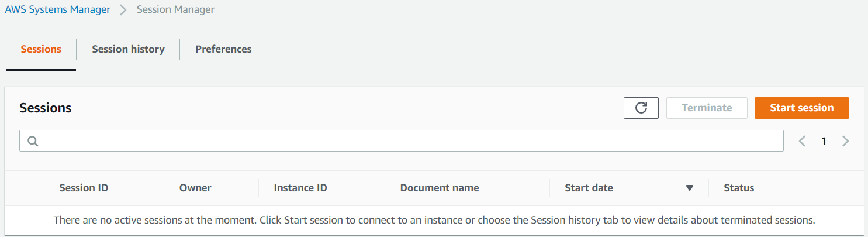Screen dimensions: 868x237
Task: Click the Start date column header
Action: click(589, 188)
